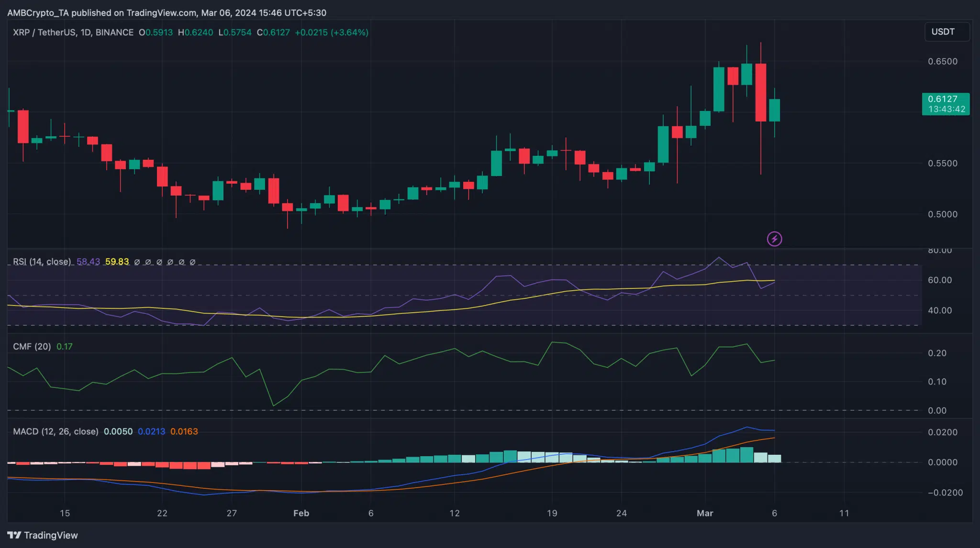
Task: Click the 15 date axis label
Action: (65, 513)
